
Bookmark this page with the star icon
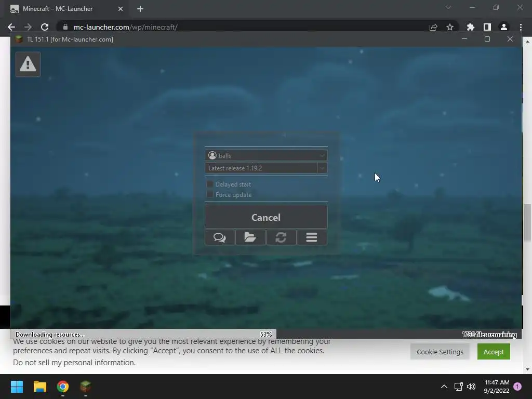[x=450, y=27]
